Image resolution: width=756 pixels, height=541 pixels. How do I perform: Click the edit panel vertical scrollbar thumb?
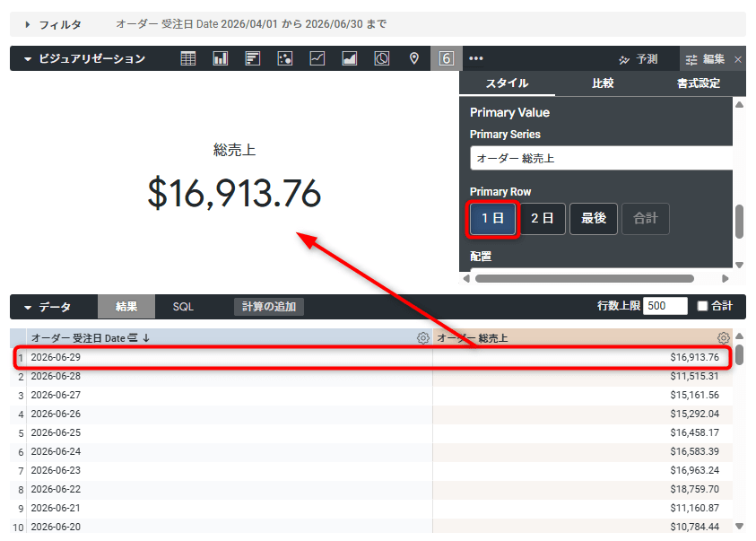[739, 222]
